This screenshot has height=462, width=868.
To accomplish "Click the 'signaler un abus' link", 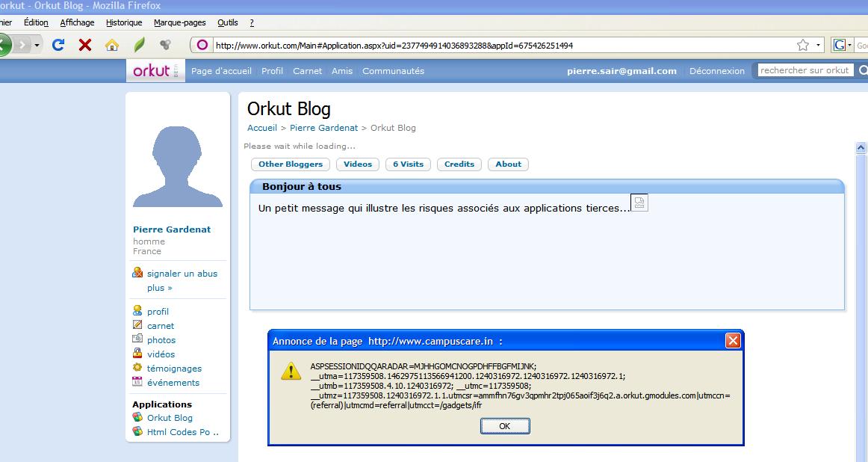I will pyautogui.click(x=182, y=274).
